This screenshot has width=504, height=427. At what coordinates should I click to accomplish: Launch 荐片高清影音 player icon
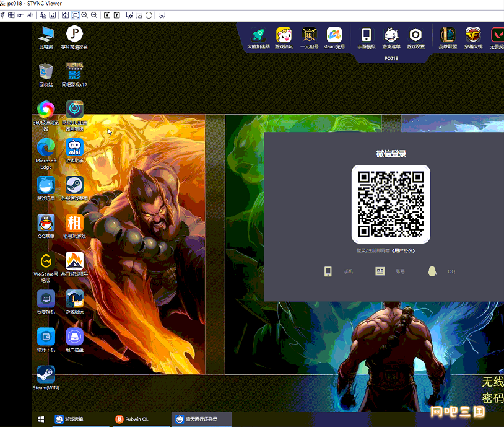point(74,38)
